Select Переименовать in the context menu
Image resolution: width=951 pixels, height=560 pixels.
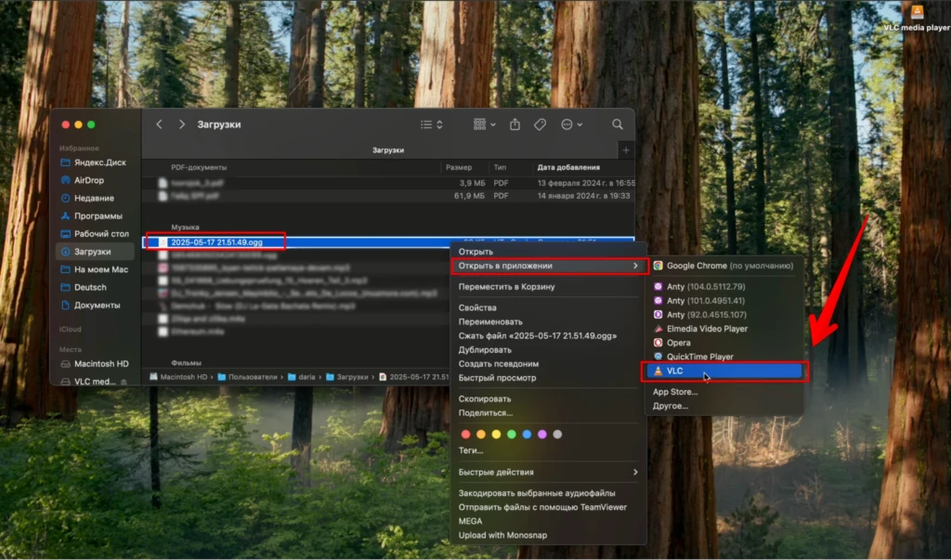(490, 321)
